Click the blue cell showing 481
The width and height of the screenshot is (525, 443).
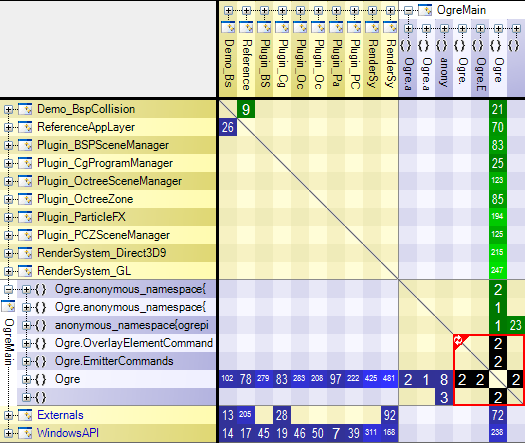[x=389, y=379]
